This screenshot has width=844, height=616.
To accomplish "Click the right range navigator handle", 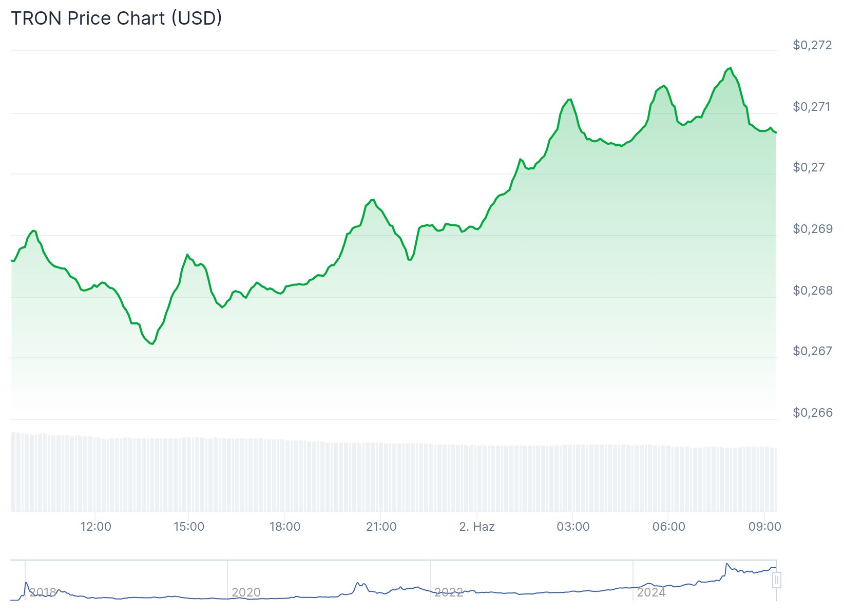I will click(x=777, y=580).
